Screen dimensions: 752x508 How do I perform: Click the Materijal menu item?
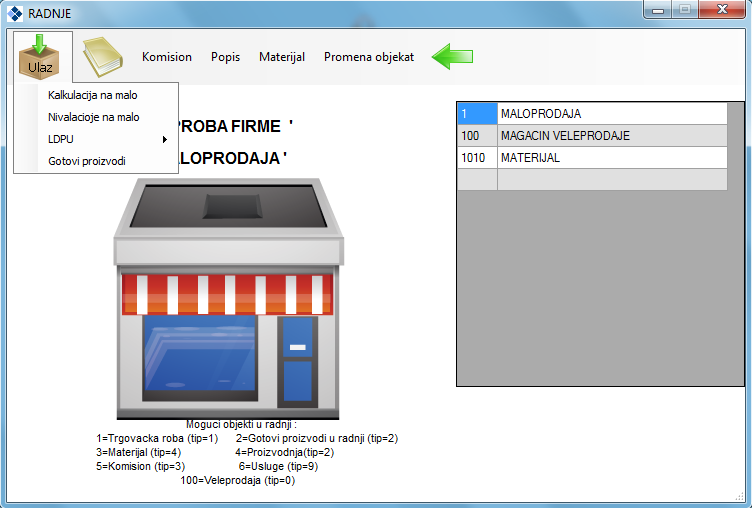(x=282, y=57)
